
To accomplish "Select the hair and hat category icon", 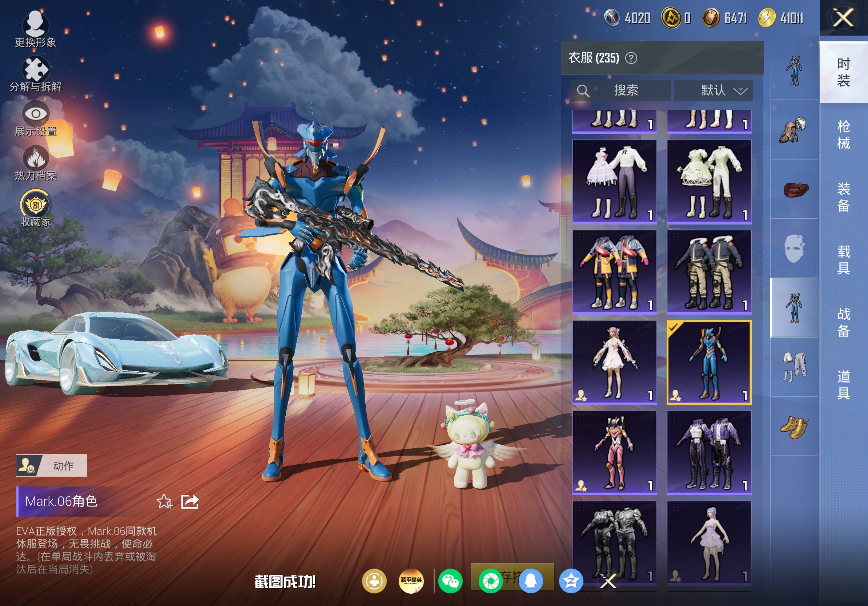I will (x=794, y=130).
